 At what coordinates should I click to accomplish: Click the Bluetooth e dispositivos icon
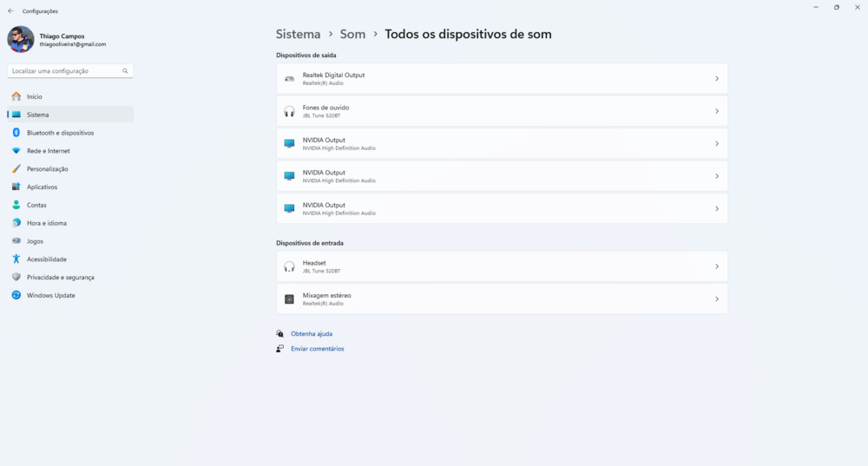coord(16,133)
